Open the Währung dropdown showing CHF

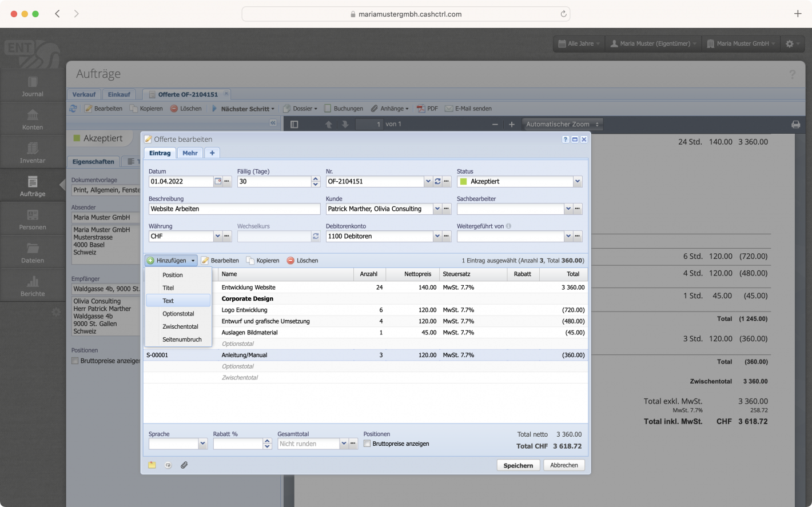click(x=217, y=235)
